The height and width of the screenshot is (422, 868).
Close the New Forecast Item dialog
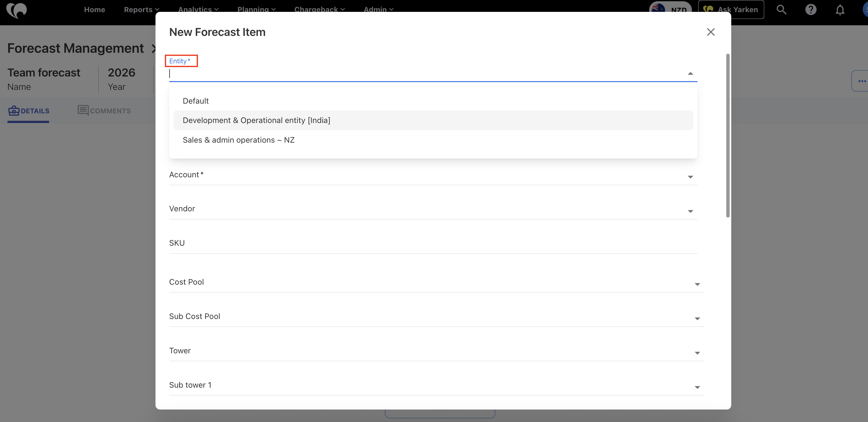[710, 32]
